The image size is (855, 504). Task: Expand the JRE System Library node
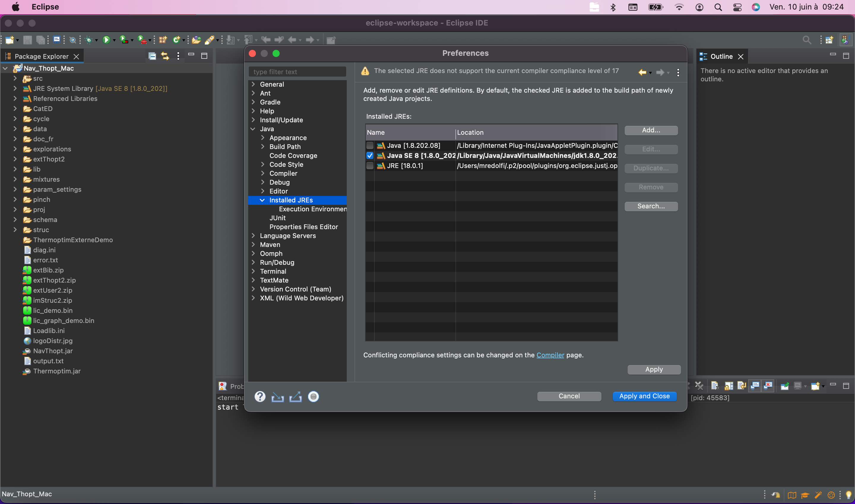tap(15, 88)
